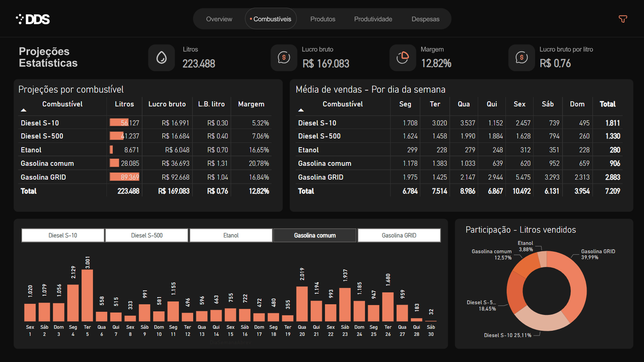Select Gasolina comum row in Projeções table
644x362 pixels.
[x=145, y=163]
